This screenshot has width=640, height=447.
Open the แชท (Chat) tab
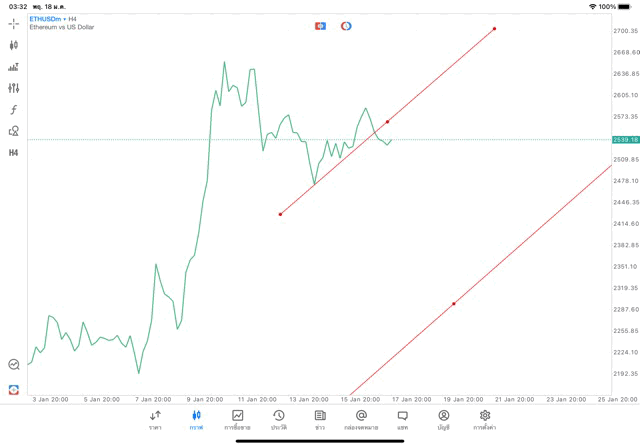[402, 419]
